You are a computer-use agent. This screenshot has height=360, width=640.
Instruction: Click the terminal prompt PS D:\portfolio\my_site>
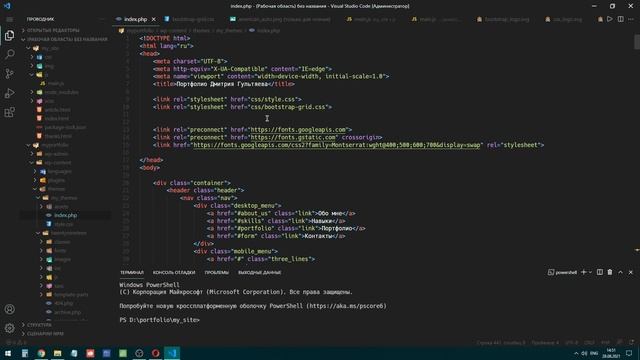coord(160,320)
